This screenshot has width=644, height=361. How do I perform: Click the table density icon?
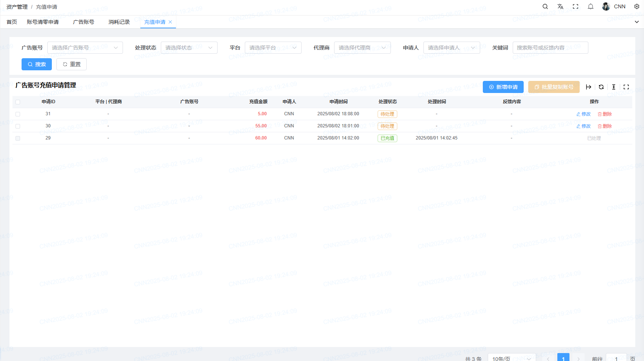point(614,87)
